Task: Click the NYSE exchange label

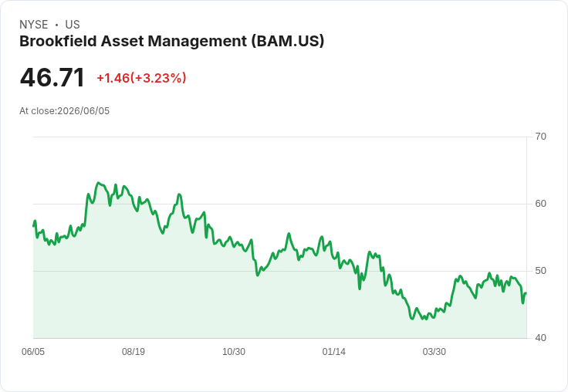Action: (34, 25)
